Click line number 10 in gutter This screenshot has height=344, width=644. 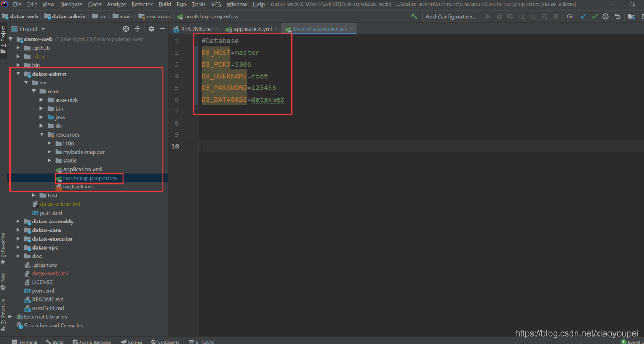(175, 146)
